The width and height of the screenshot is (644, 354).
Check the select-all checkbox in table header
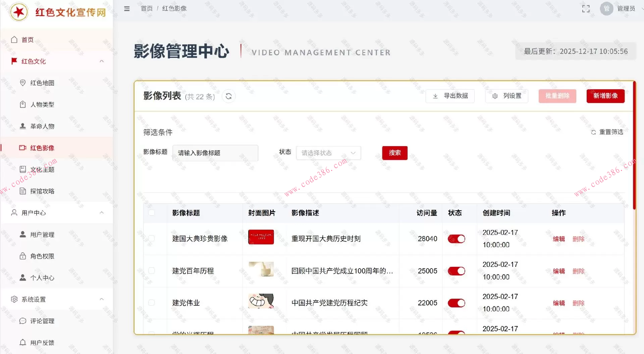(152, 213)
